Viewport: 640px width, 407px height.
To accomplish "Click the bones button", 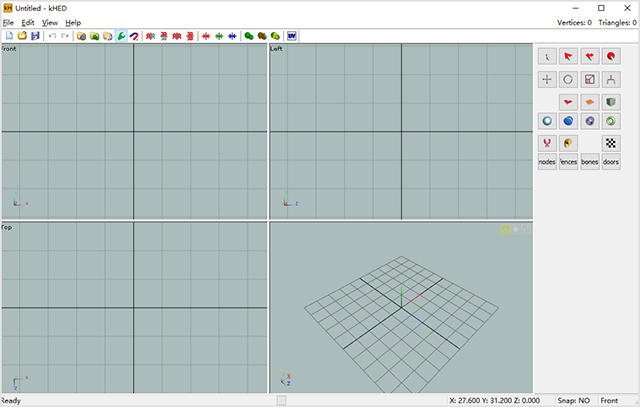I will (590, 161).
